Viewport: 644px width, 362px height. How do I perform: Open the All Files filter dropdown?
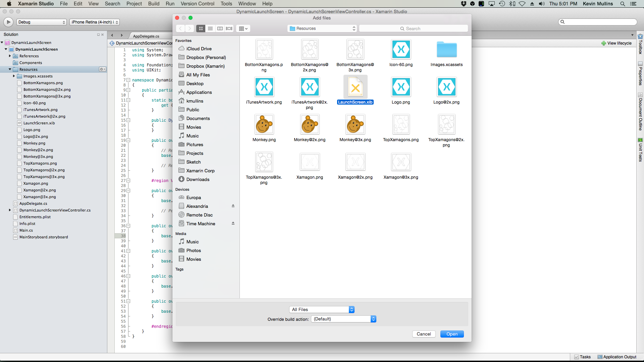pyautogui.click(x=322, y=309)
